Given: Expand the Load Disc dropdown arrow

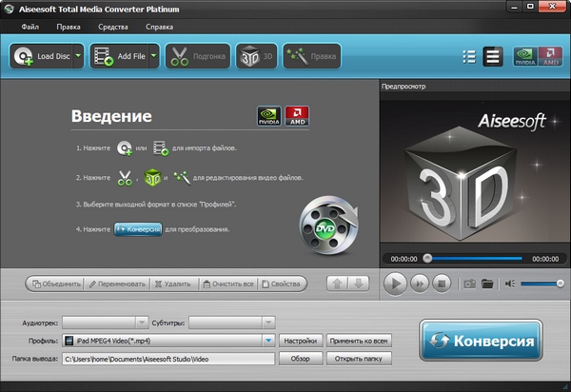Looking at the screenshot, I should (x=78, y=56).
